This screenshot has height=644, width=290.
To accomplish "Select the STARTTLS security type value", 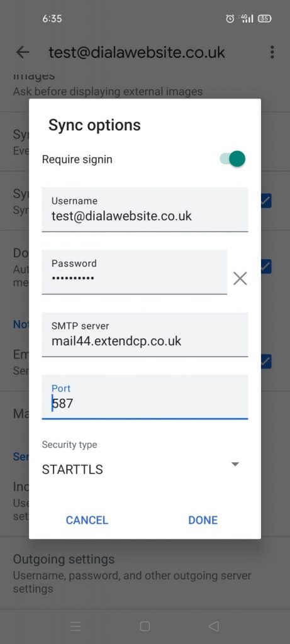I will click(72, 469).
